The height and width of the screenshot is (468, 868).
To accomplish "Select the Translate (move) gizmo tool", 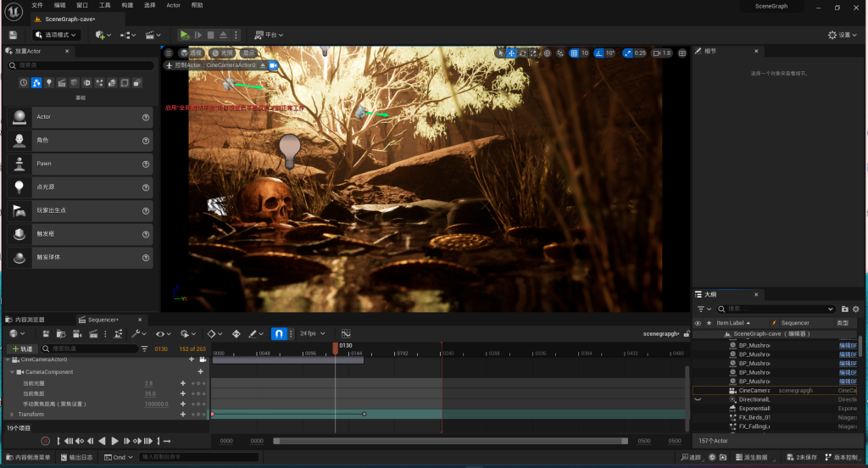I will pos(511,53).
